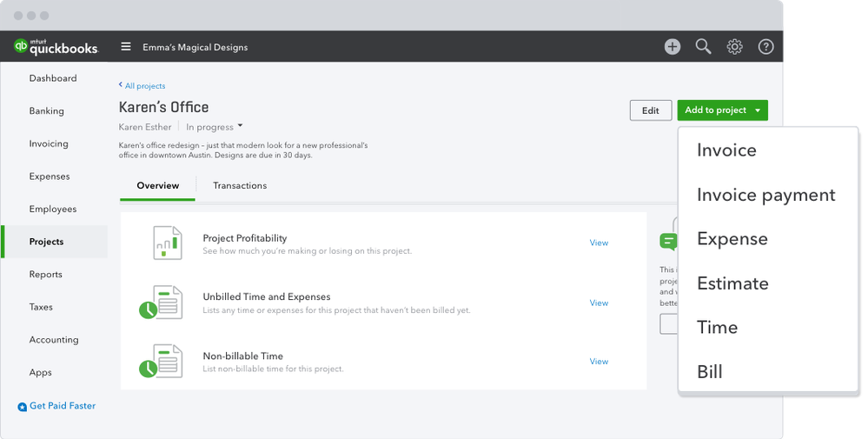868x439 pixels.
Task: Toggle the hamburger navigation menu
Action: pos(126,47)
